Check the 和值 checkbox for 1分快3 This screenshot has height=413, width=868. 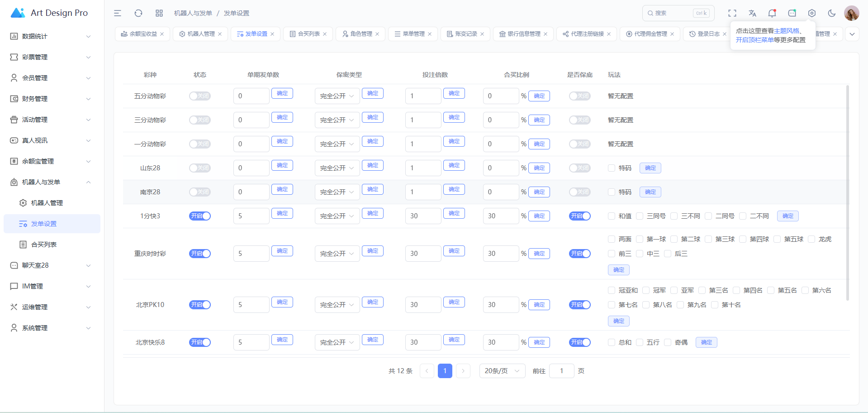point(612,216)
